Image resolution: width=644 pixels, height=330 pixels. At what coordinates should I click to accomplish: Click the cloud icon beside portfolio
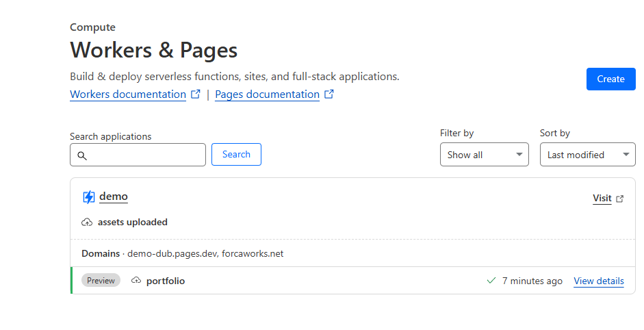136,281
